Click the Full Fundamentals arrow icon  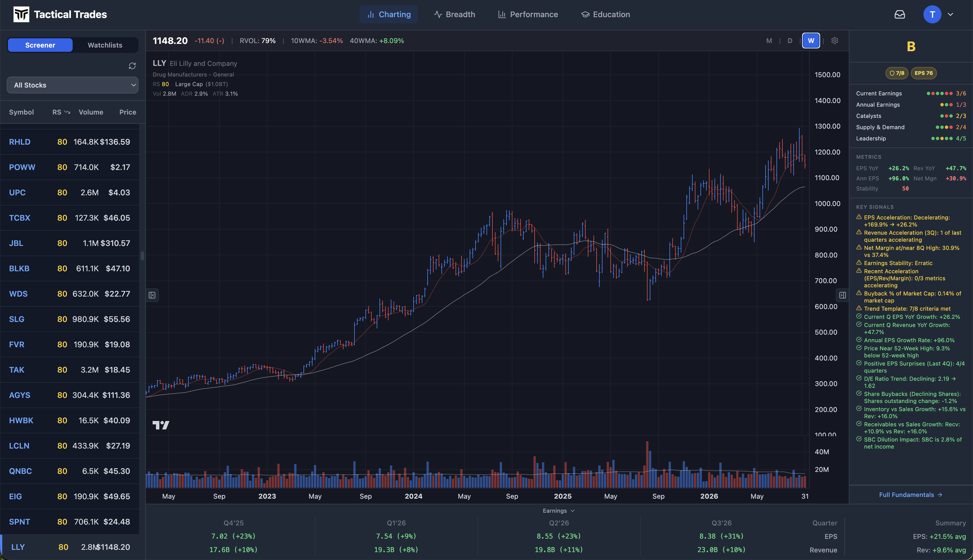(x=940, y=495)
